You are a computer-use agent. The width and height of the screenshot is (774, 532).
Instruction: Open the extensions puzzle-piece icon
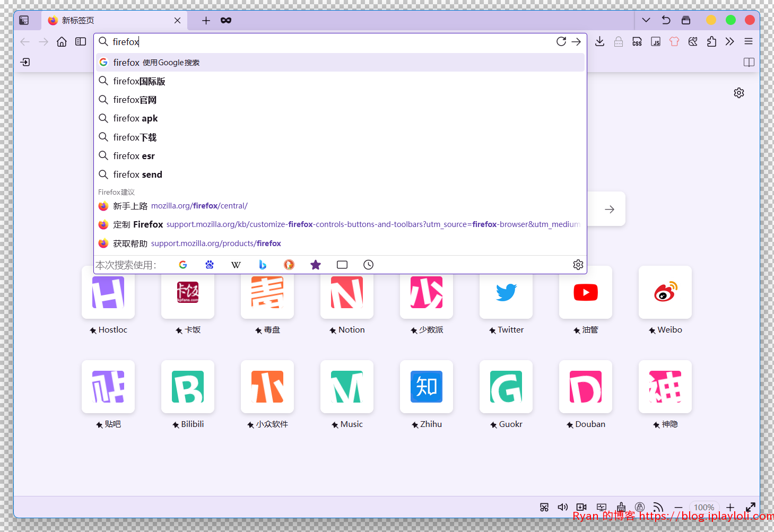click(x=711, y=42)
